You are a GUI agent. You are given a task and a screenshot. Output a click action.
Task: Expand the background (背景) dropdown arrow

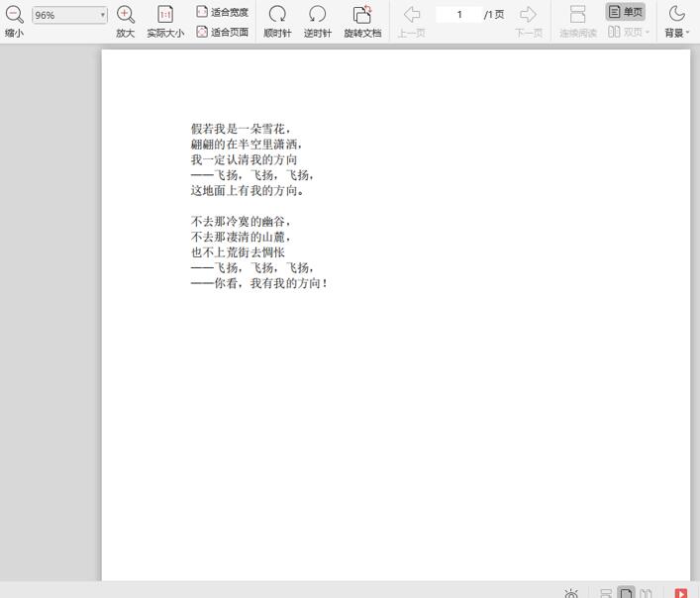tap(687, 33)
